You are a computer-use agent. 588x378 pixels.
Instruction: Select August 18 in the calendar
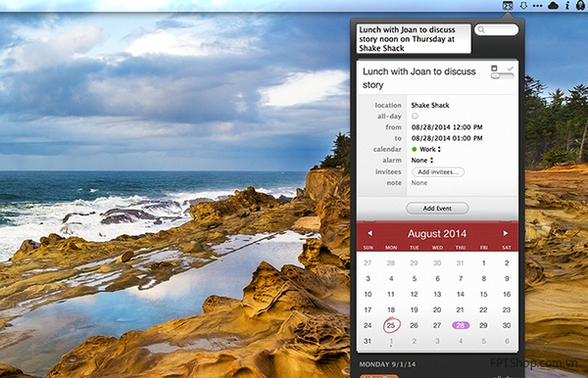[391, 309]
